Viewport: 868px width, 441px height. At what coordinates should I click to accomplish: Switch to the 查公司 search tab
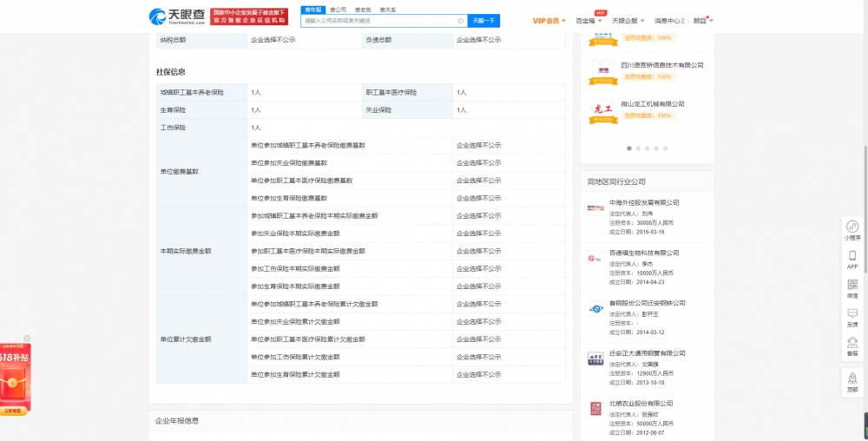pyautogui.click(x=339, y=10)
